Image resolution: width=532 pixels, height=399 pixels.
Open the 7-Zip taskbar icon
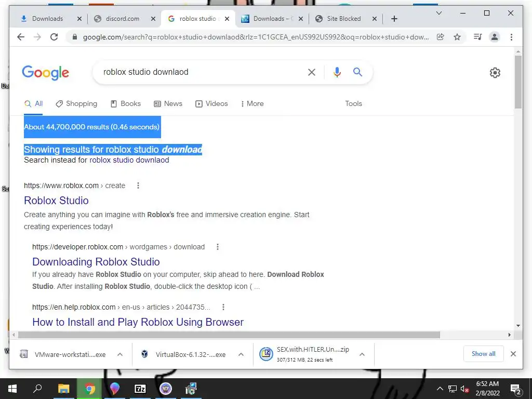click(x=140, y=389)
